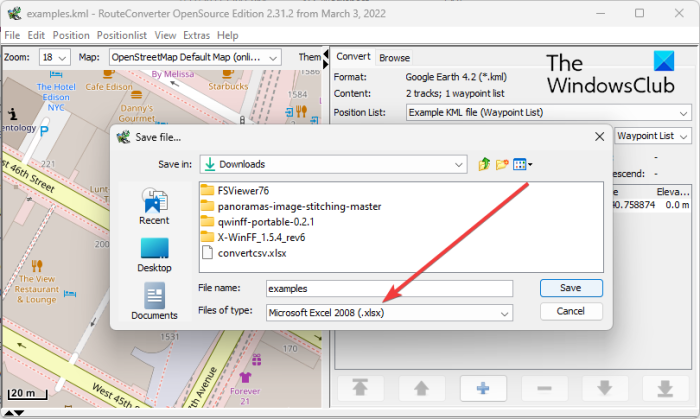Screen dimensions: 700x419
Task: Click the Cancel button
Action: (571, 311)
